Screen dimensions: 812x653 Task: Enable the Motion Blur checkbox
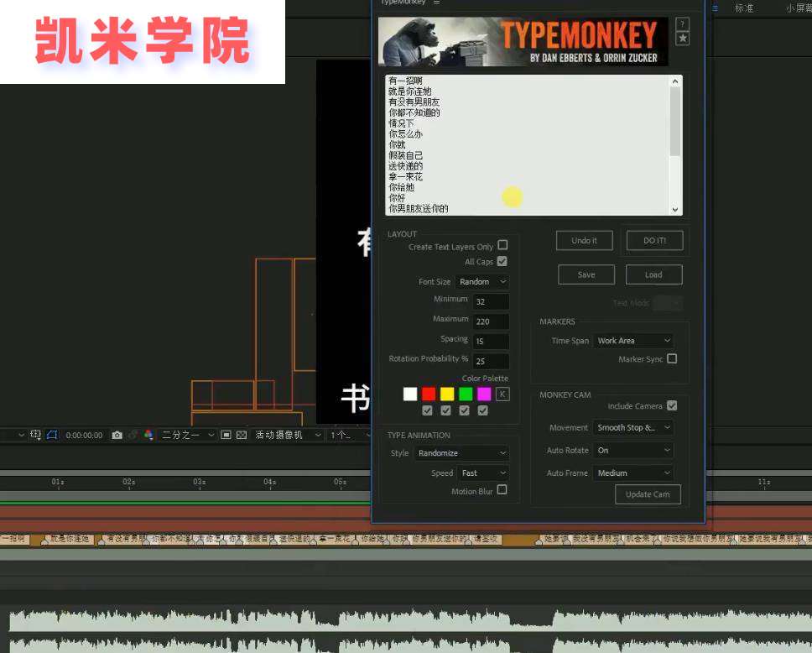(502, 490)
